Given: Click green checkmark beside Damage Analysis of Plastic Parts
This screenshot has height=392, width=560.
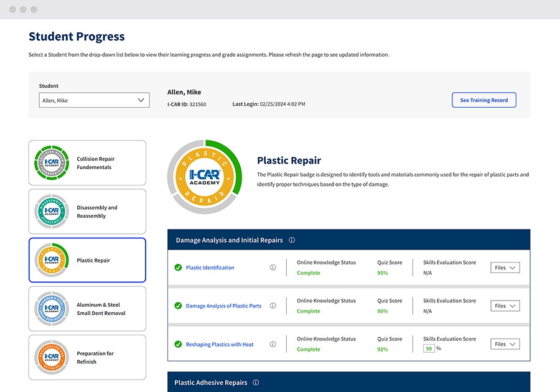Looking at the screenshot, I should point(178,306).
